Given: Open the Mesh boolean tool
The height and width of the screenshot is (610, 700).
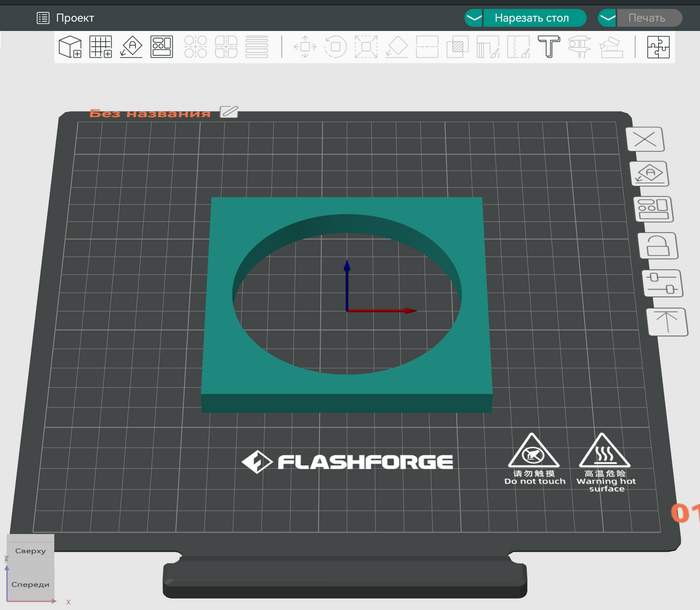Looking at the screenshot, I should pyautogui.click(x=458, y=47).
